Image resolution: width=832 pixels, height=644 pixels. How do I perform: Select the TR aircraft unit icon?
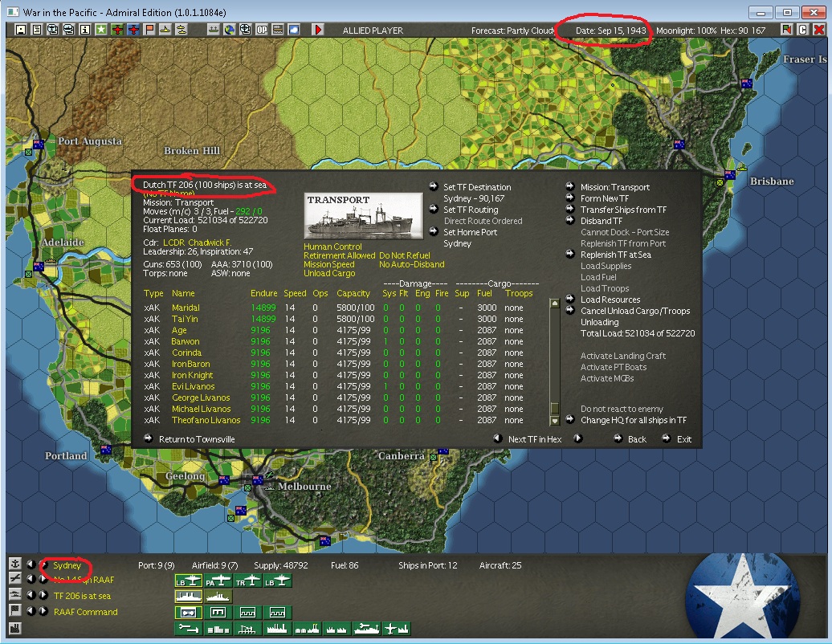pos(248,581)
